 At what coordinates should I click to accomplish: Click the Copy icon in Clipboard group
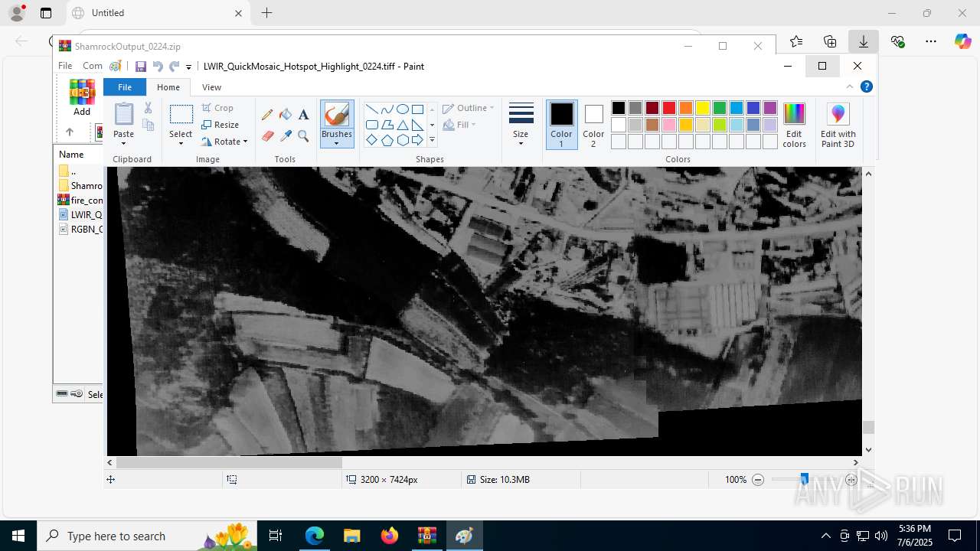(148, 125)
